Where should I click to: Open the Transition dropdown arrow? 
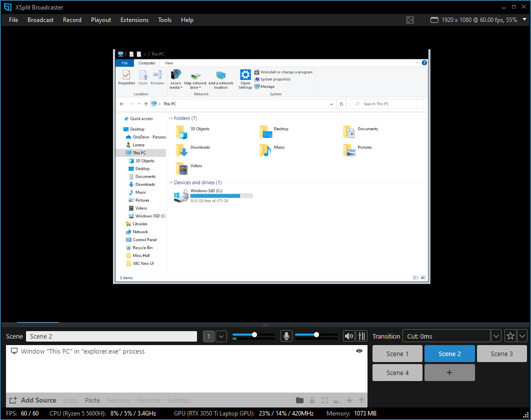click(496, 336)
